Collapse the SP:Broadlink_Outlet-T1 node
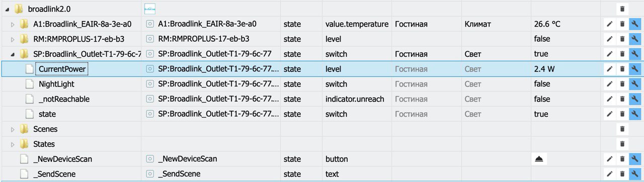The image size is (644, 182). click(x=13, y=54)
